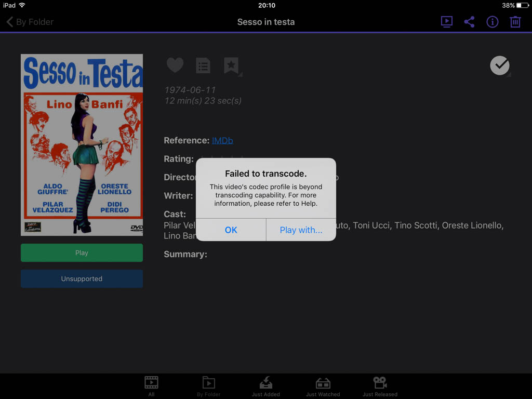Tap OK in the transcode error dialog
This screenshot has height=399, width=532.
tap(231, 230)
